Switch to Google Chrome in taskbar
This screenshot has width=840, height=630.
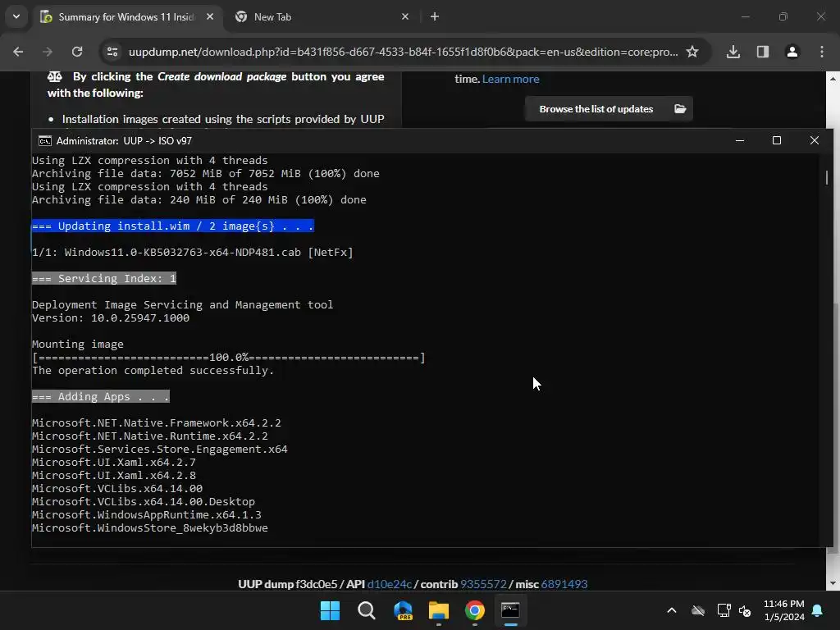click(475, 610)
